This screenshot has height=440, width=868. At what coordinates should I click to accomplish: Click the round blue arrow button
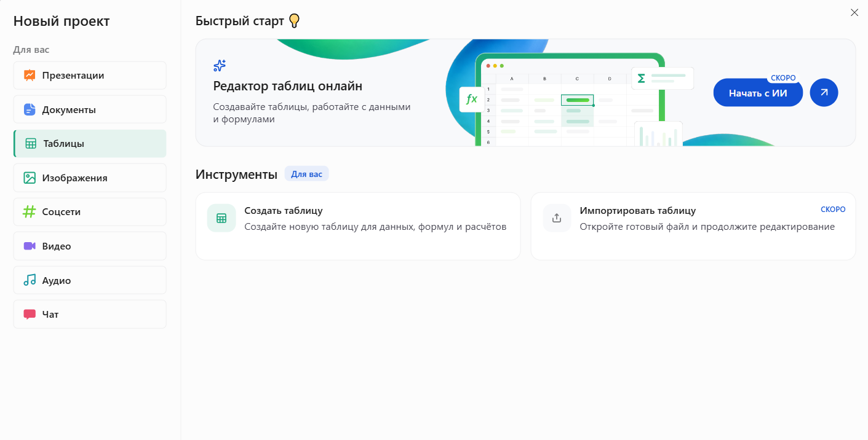click(824, 93)
